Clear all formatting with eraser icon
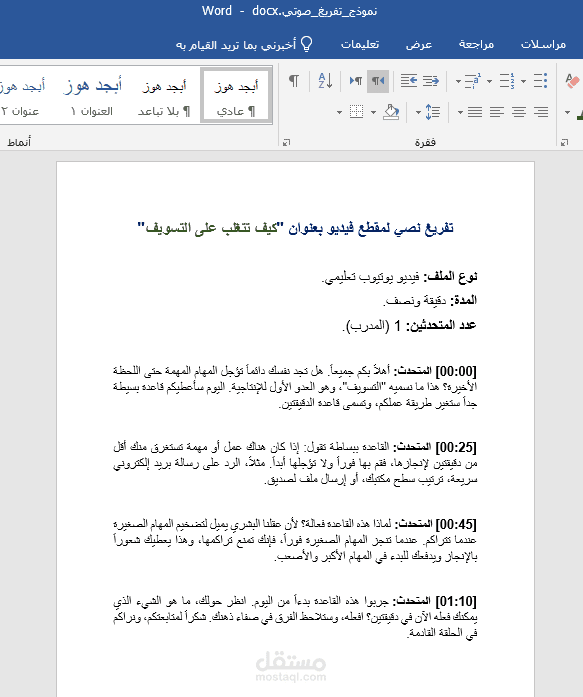This screenshot has height=697, width=583. (572, 81)
